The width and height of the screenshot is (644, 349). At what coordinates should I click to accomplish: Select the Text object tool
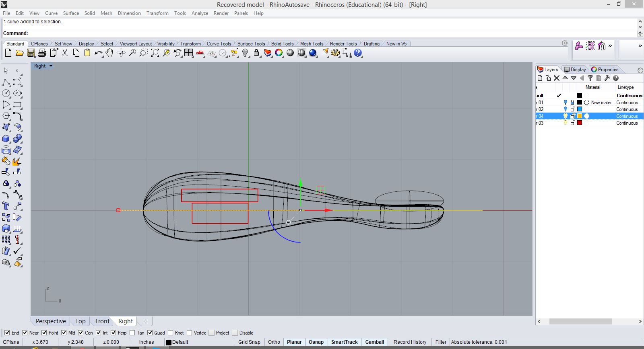pyautogui.click(x=6, y=206)
